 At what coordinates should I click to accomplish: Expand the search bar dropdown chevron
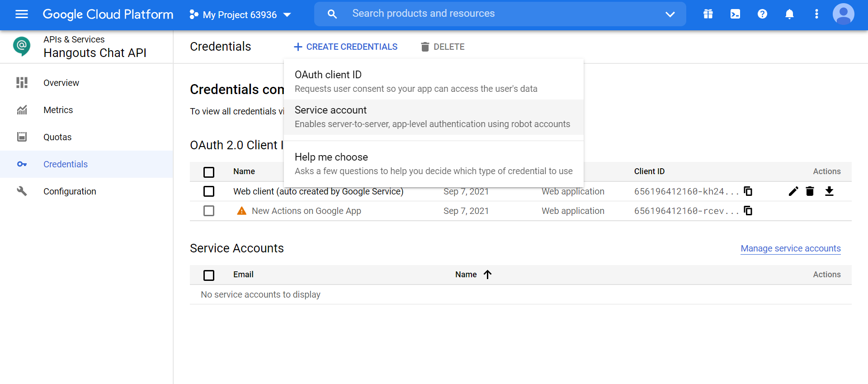point(670,14)
